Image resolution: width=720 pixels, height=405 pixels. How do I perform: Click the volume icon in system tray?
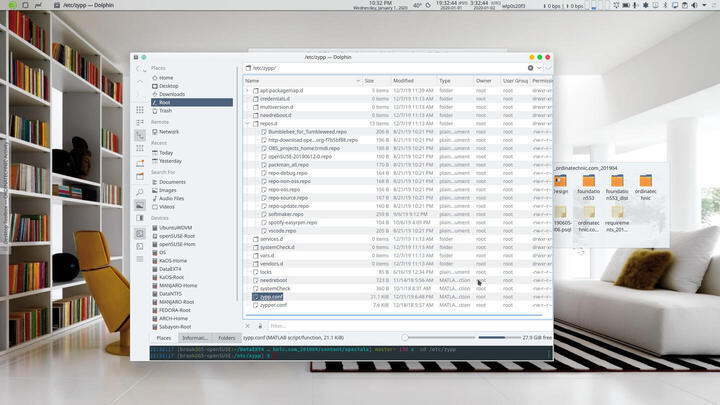click(694, 5)
